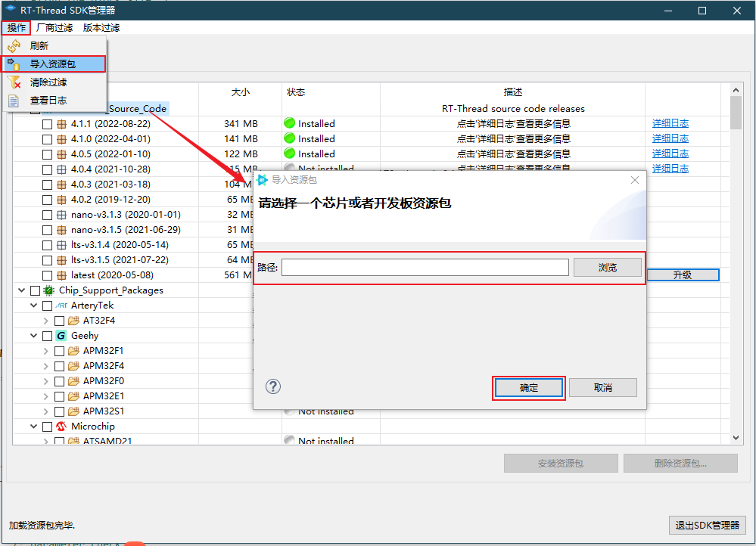This screenshot has width=756, height=546.
Task: Click the APM32E1 folder icon
Action: (73, 396)
